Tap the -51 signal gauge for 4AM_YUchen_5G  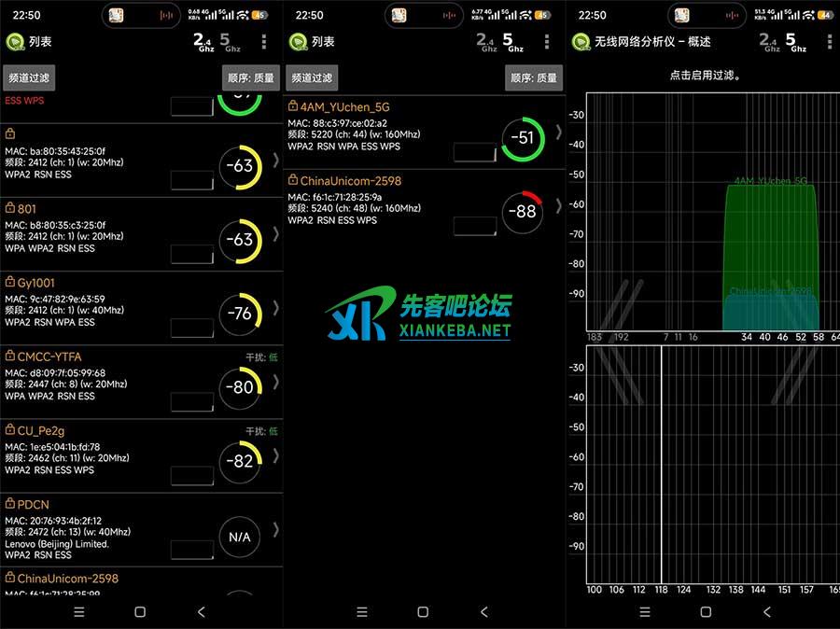[522, 138]
